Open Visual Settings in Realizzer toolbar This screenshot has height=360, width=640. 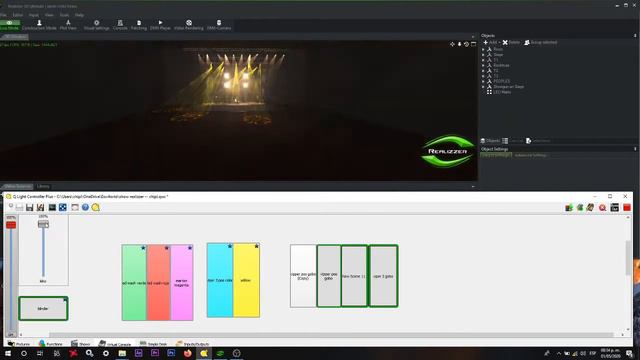[96, 25]
